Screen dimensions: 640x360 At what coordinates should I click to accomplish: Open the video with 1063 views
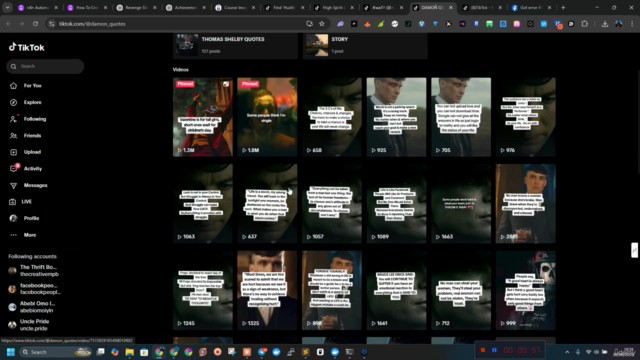tap(203, 204)
